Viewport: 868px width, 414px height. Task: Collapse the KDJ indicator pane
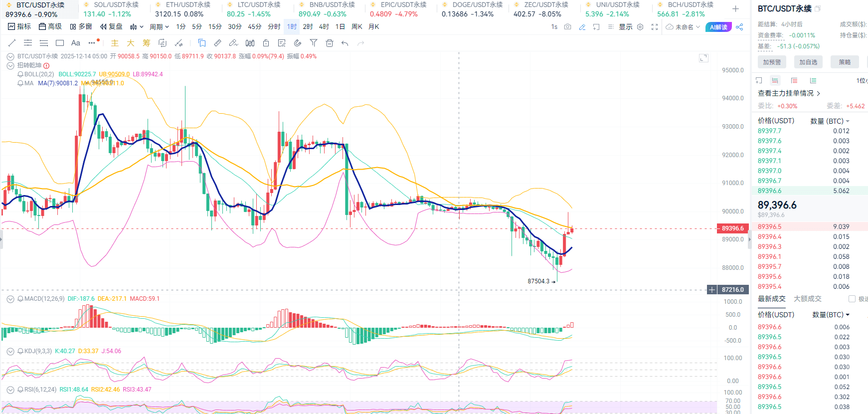(x=10, y=351)
